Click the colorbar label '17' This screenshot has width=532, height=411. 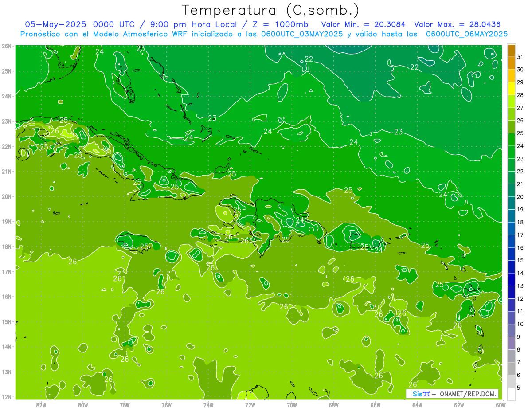tap(520, 235)
